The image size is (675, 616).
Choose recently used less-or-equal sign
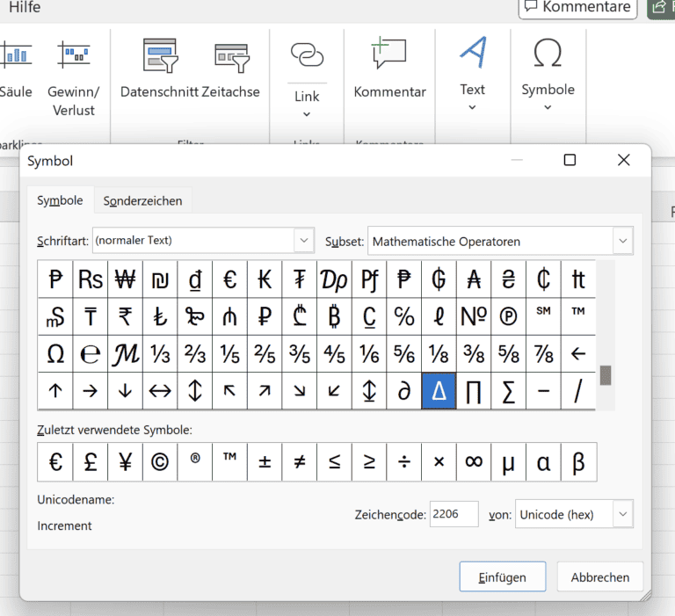[334, 462]
